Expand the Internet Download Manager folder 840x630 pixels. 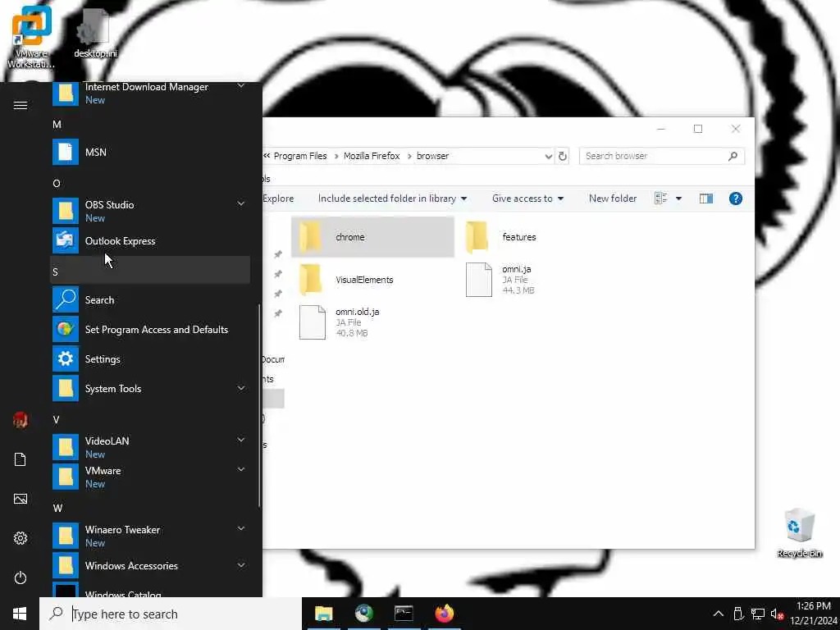click(x=242, y=85)
